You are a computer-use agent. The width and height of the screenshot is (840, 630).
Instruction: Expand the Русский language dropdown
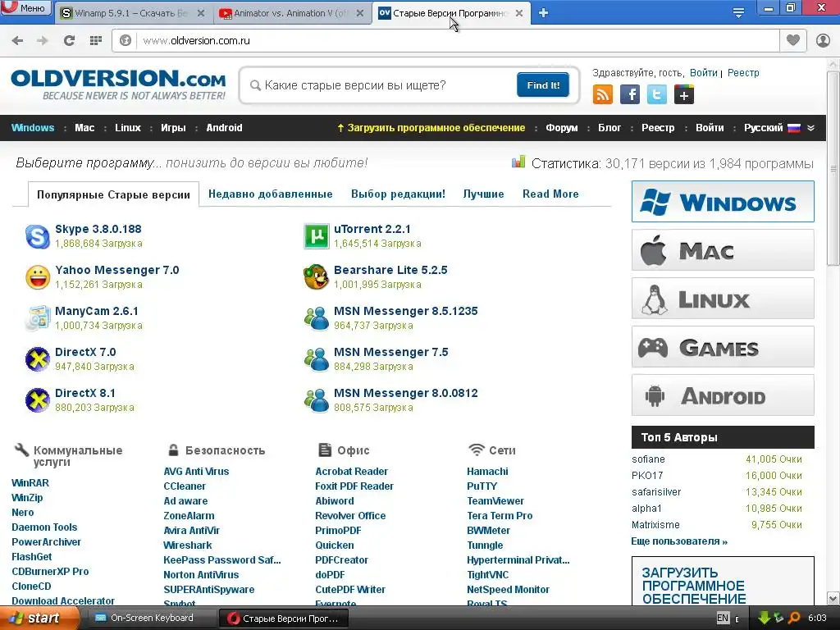pyautogui.click(x=779, y=128)
